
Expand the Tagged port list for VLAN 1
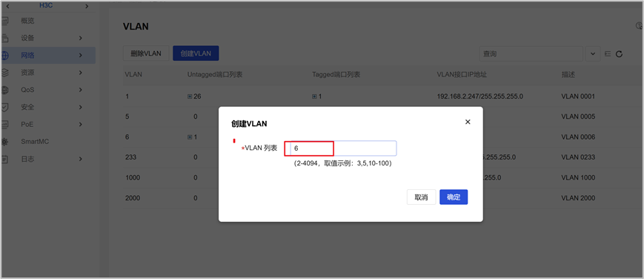tap(314, 96)
